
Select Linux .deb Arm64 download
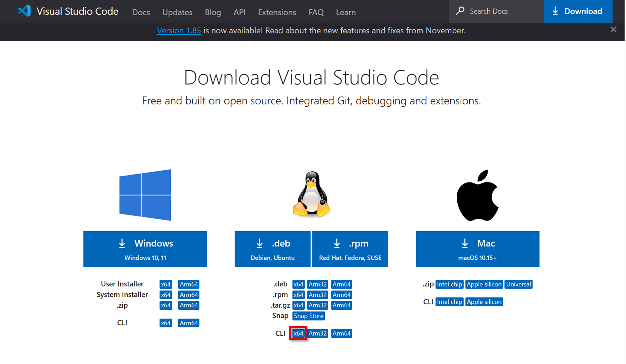341,284
